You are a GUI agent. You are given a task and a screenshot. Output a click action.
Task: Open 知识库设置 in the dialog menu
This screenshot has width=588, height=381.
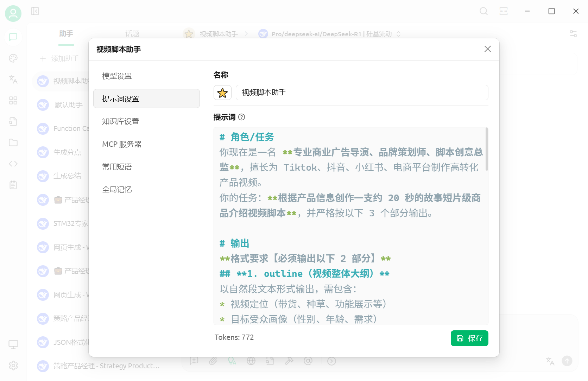(146, 121)
